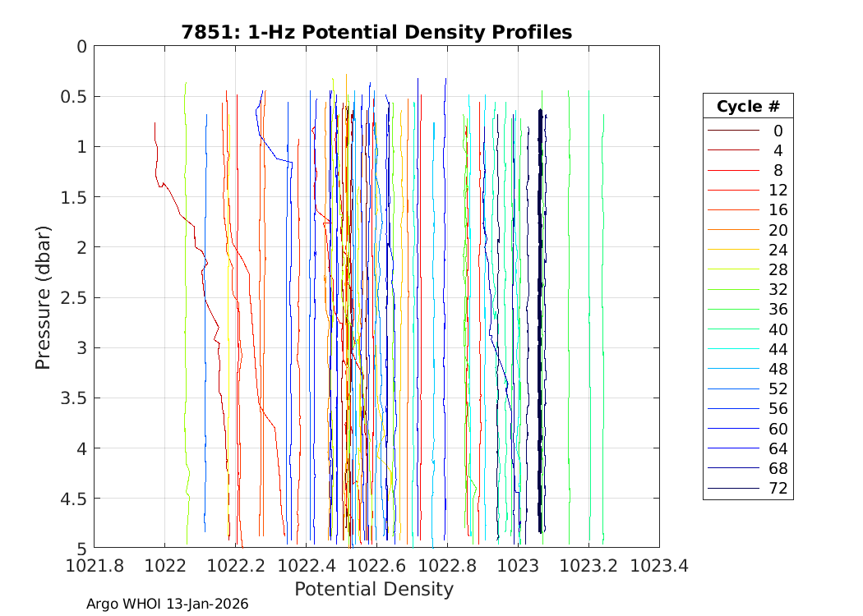The height and width of the screenshot is (616, 863).
Task: Click the cyan line swatch for cycle 44
Action: 733,350
